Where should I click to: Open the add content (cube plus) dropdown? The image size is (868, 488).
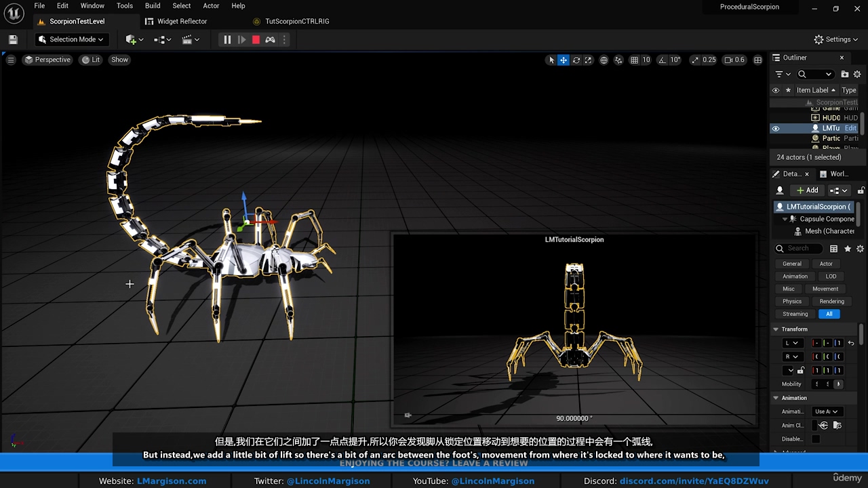point(134,39)
